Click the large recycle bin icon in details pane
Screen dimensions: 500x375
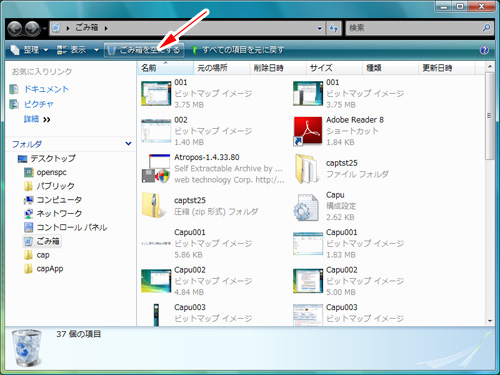(x=27, y=348)
